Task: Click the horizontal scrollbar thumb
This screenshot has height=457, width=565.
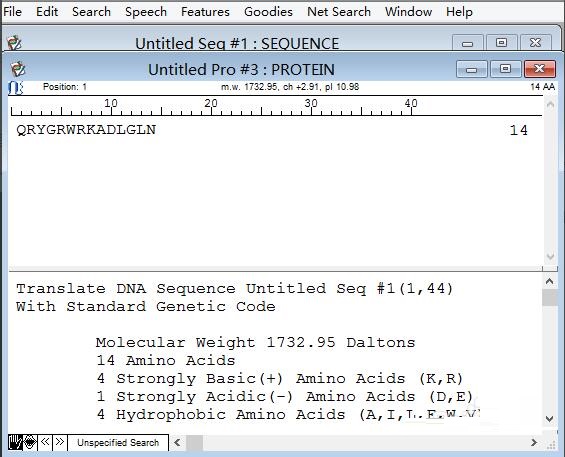Action: pos(194,442)
